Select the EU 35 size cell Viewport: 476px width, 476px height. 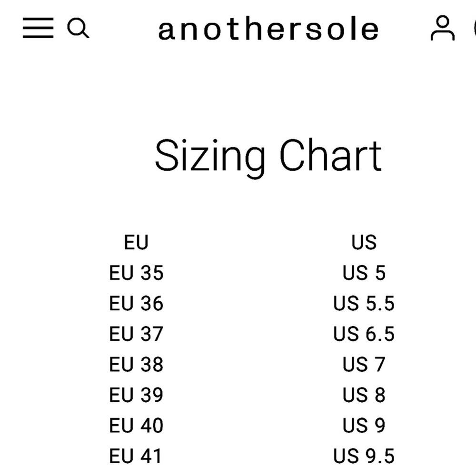point(136,273)
